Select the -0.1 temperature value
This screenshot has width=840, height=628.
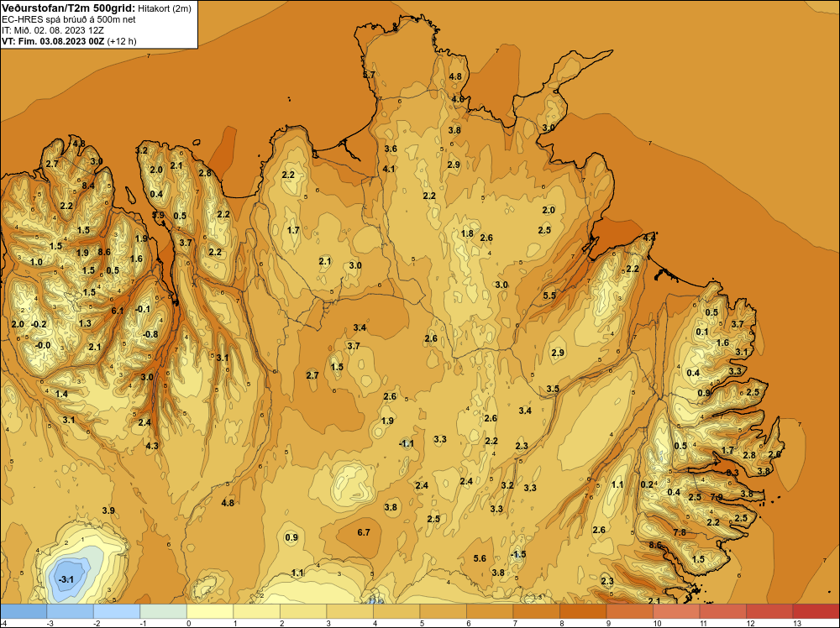[143, 309]
